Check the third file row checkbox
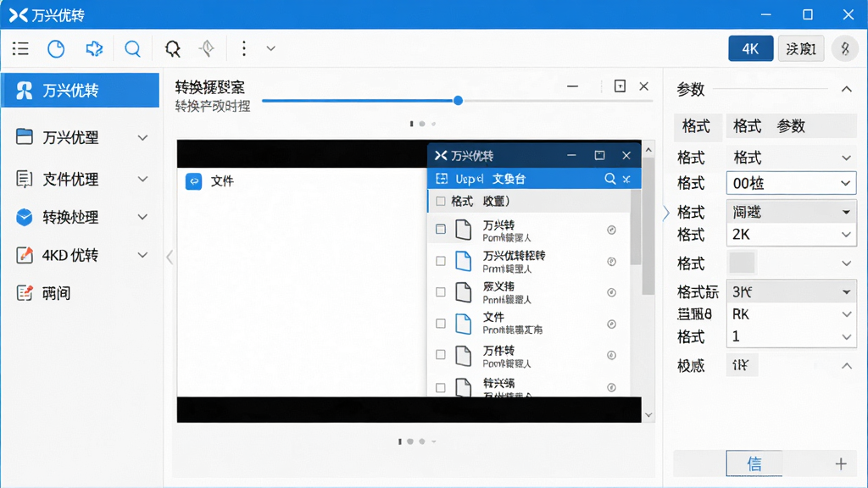Viewport: 868px width, 488px height. click(441, 291)
